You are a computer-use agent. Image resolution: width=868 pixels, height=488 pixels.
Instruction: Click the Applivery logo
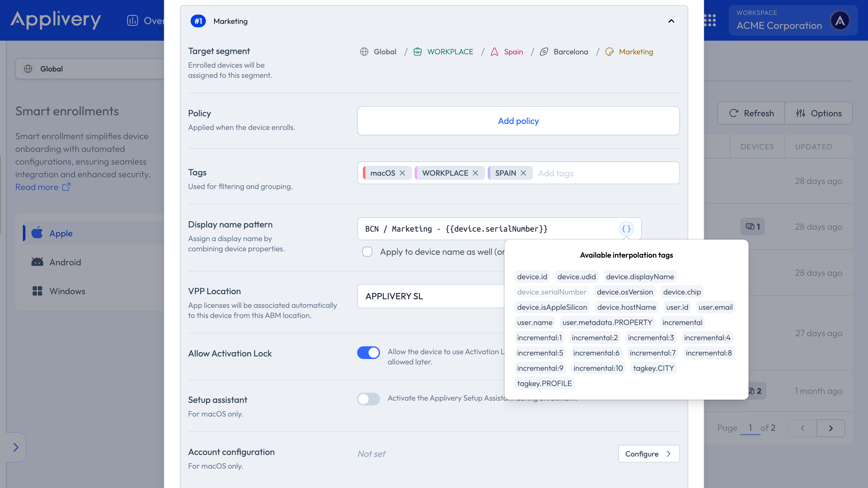pyautogui.click(x=56, y=20)
